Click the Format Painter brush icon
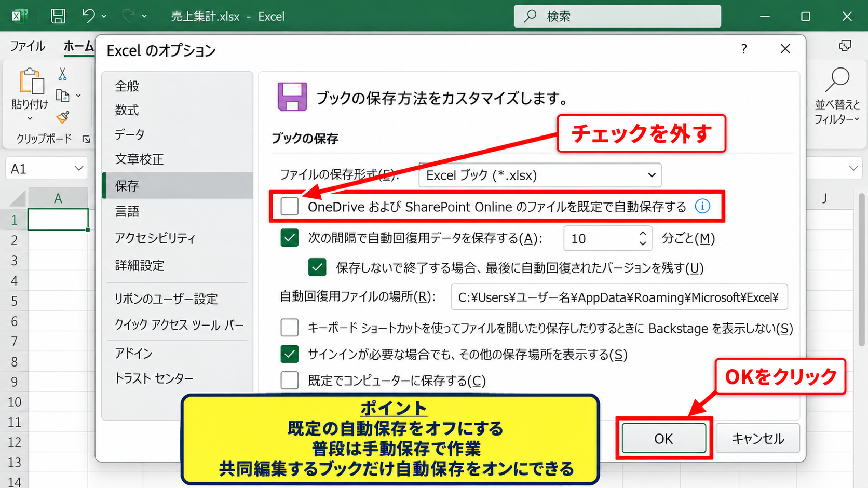Image resolution: width=868 pixels, height=488 pixels. (x=63, y=117)
